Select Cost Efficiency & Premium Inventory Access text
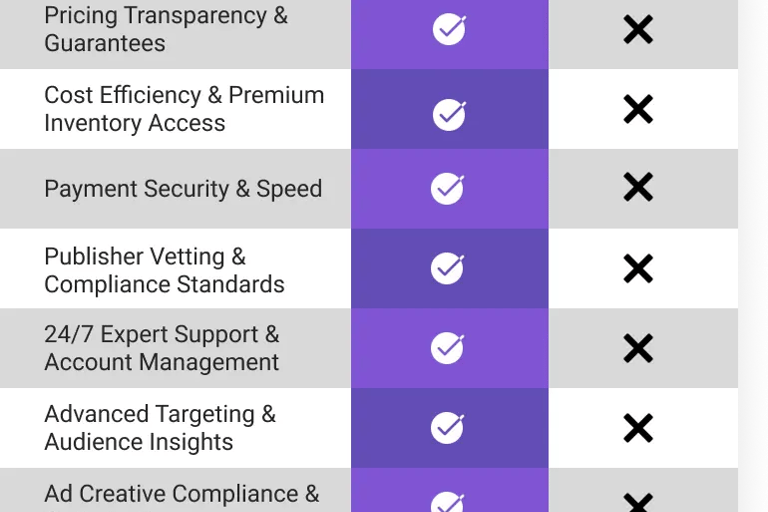This screenshot has width=768, height=512. (184, 109)
